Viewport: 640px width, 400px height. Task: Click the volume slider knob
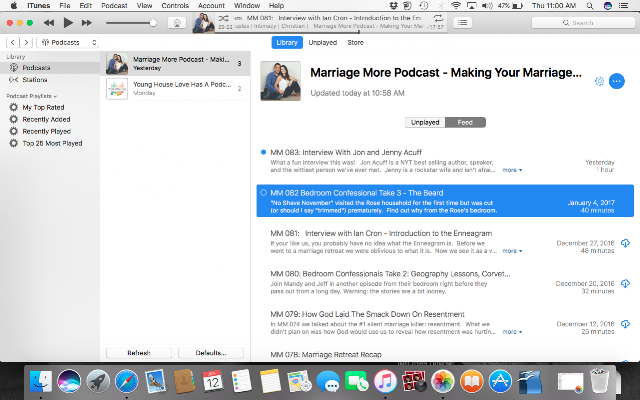coord(153,23)
